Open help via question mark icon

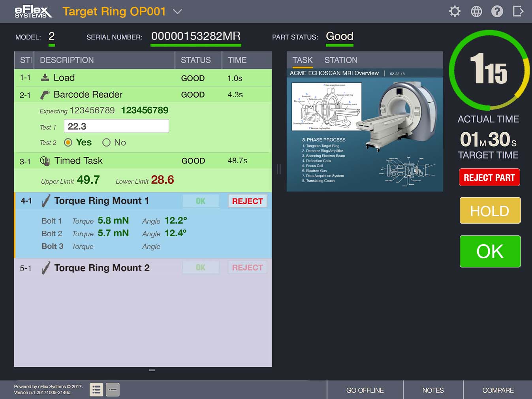pyautogui.click(x=497, y=11)
